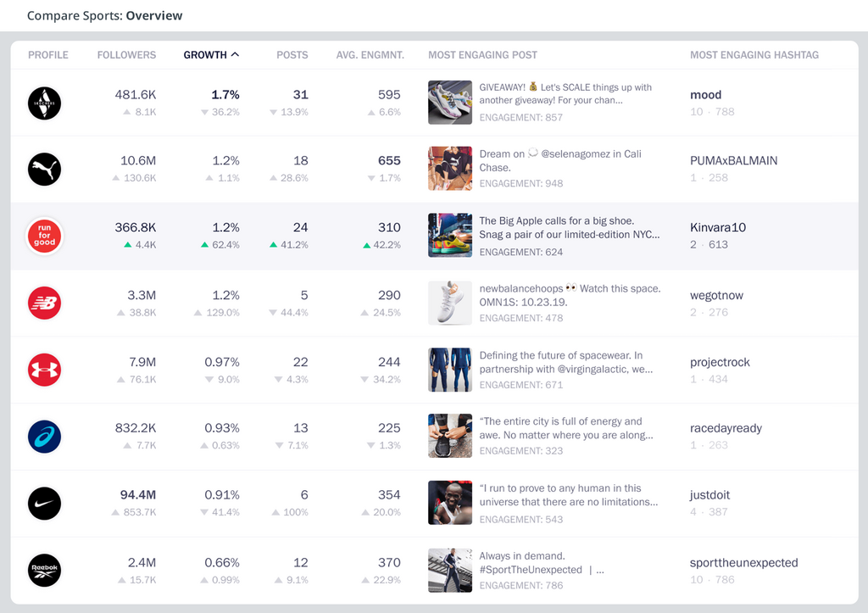868x613 pixels.
Task: Sort by Avg. Engmnt. column header
Action: point(370,55)
